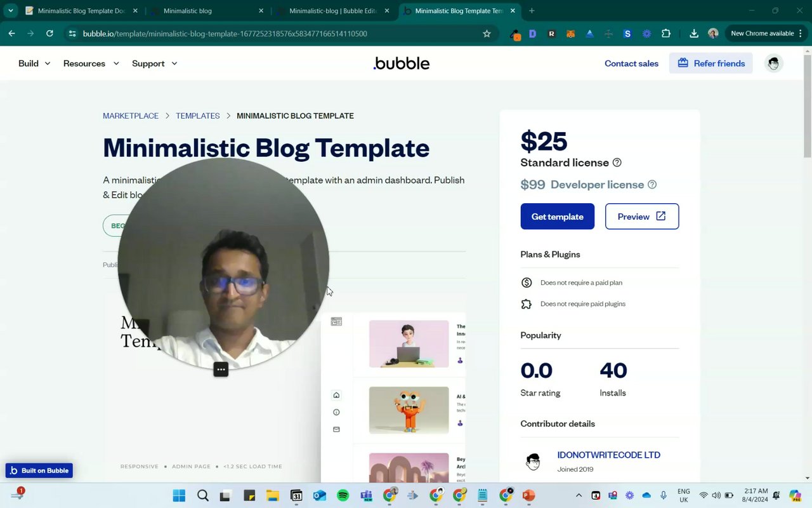Show hidden system tray icons
This screenshot has height=508, width=812.
coord(579,495)
